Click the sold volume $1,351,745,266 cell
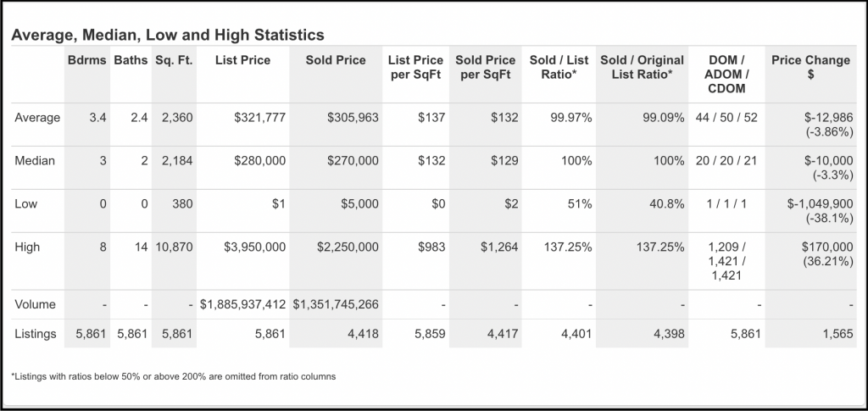868x411 pixels. pyautogui.click(x=337, y=304)
